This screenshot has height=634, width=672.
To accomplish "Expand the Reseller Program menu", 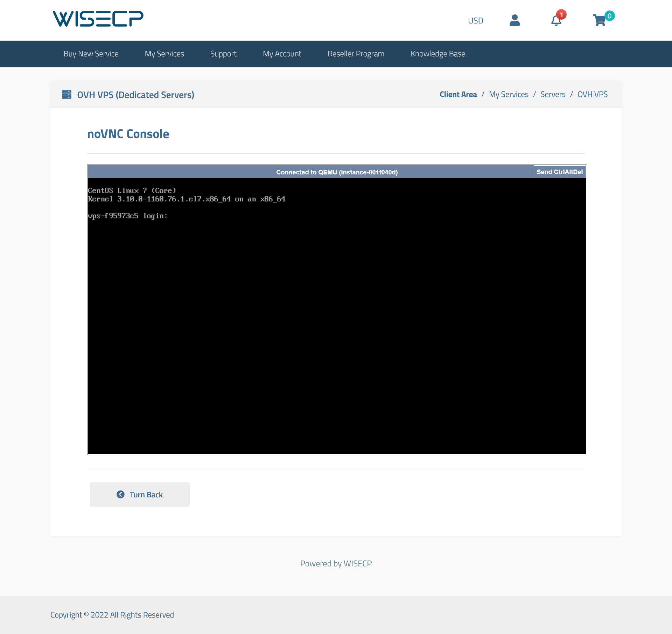I will click(x=355, y=54).
